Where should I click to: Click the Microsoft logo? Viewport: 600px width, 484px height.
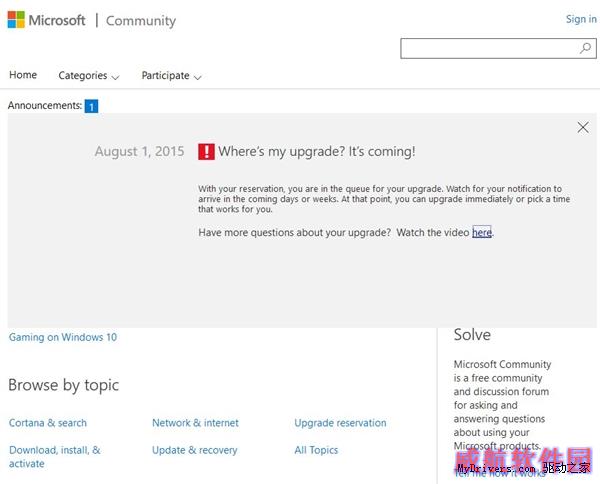pos(47,20)
